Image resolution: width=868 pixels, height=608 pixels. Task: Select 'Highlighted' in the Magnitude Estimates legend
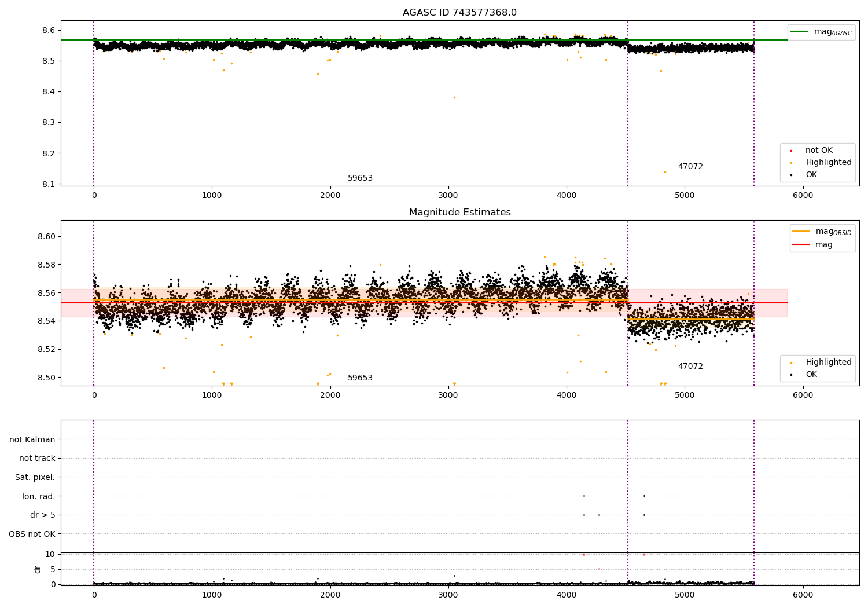829,362
